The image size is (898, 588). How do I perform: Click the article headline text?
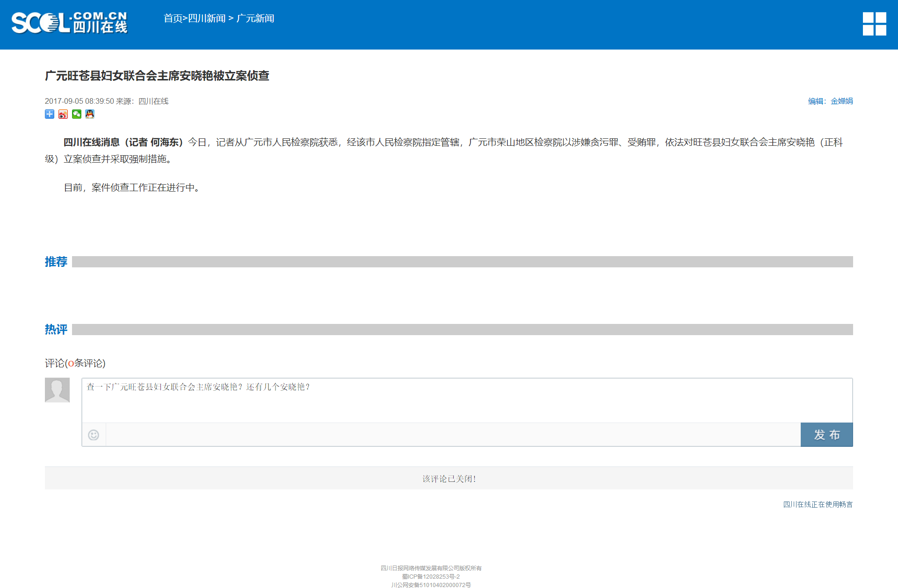pyautogui.click(x=157, y=76)
